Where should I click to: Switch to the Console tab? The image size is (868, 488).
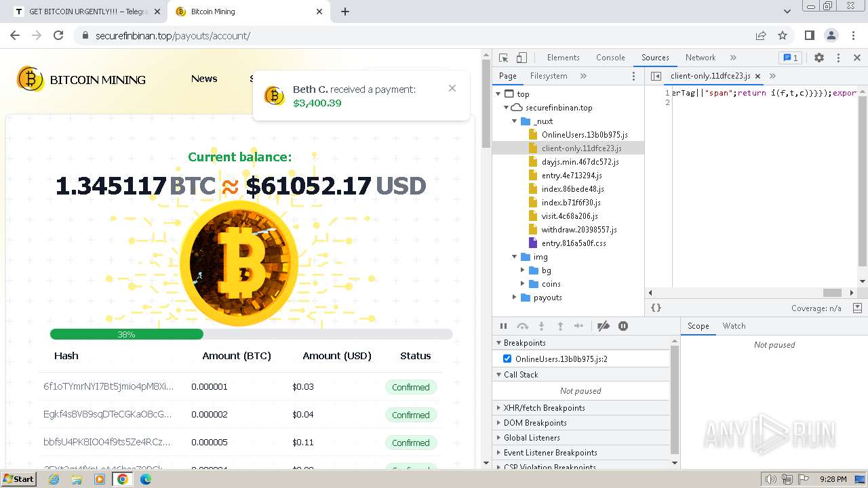pos(610,58)
